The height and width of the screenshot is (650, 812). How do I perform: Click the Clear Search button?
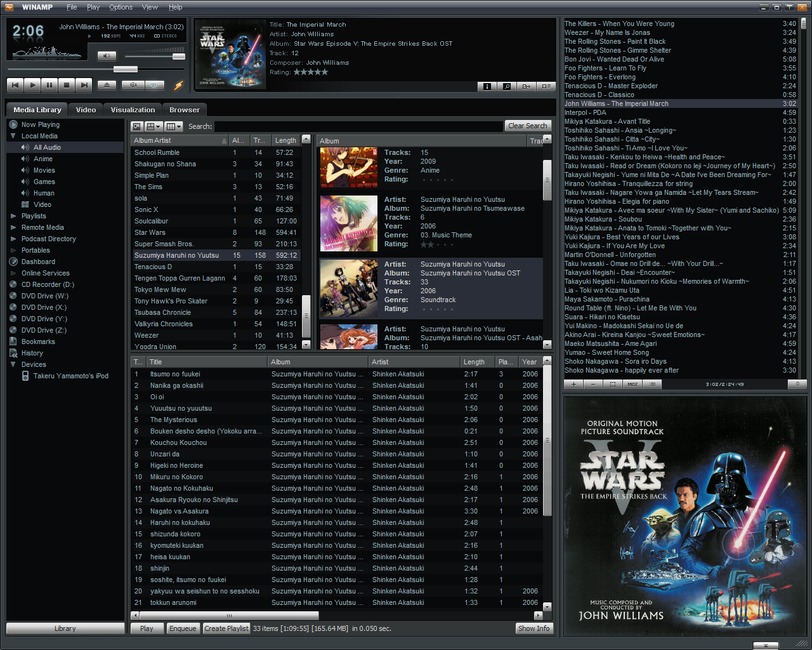528,126
